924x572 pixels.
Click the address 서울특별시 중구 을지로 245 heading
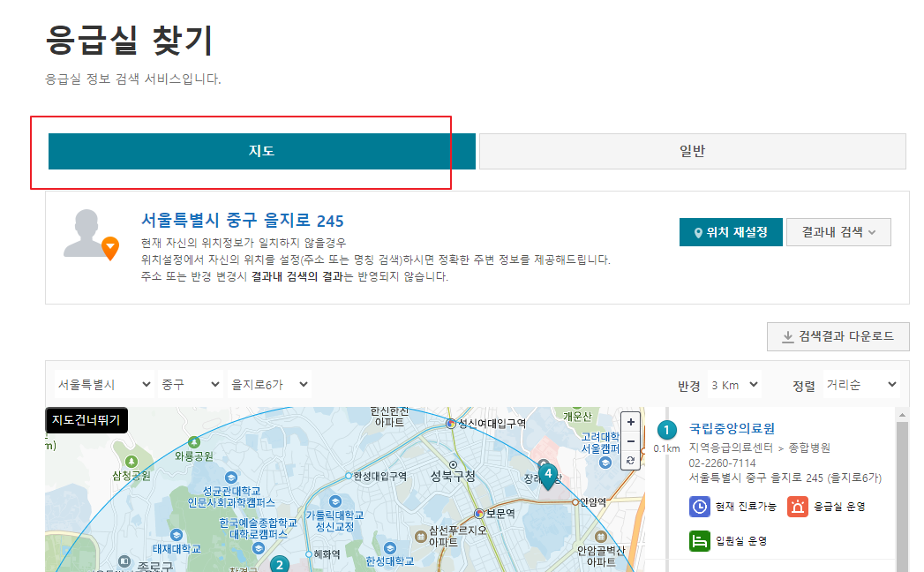coord(242,222)
